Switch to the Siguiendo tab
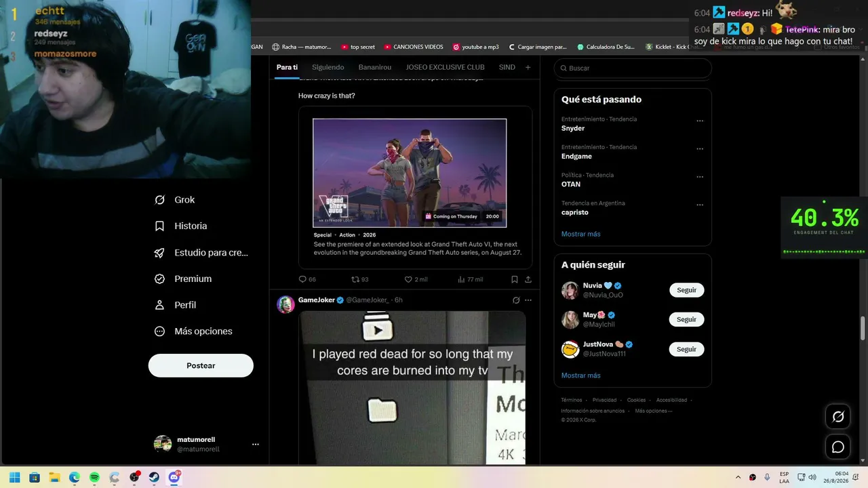 (328, 67)
